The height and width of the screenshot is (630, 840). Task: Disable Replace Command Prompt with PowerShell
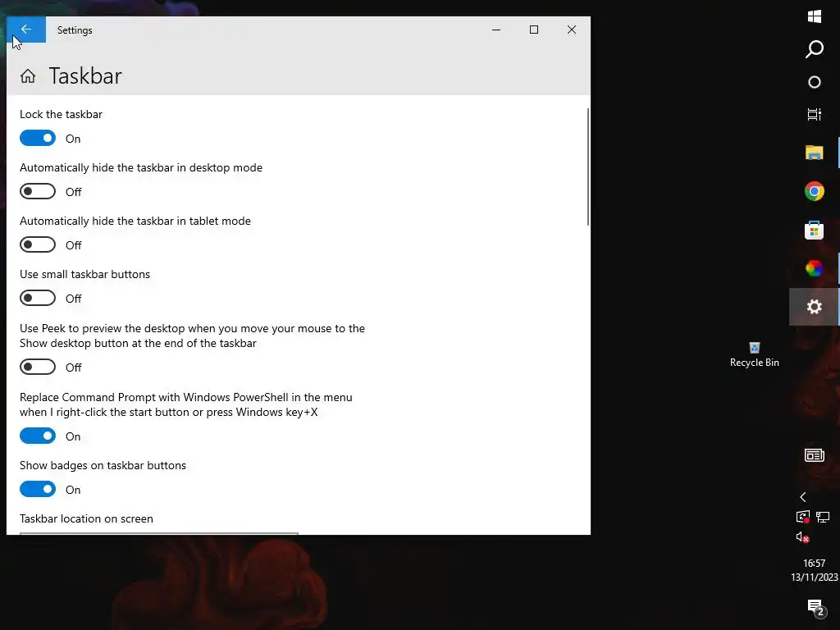pyautogui.click(x=38, y=436)
